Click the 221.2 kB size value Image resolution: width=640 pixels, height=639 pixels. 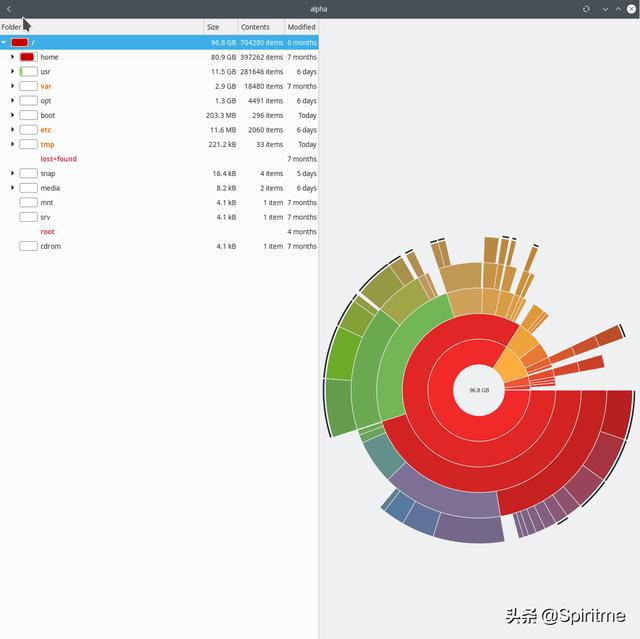(x=222, y=144)
